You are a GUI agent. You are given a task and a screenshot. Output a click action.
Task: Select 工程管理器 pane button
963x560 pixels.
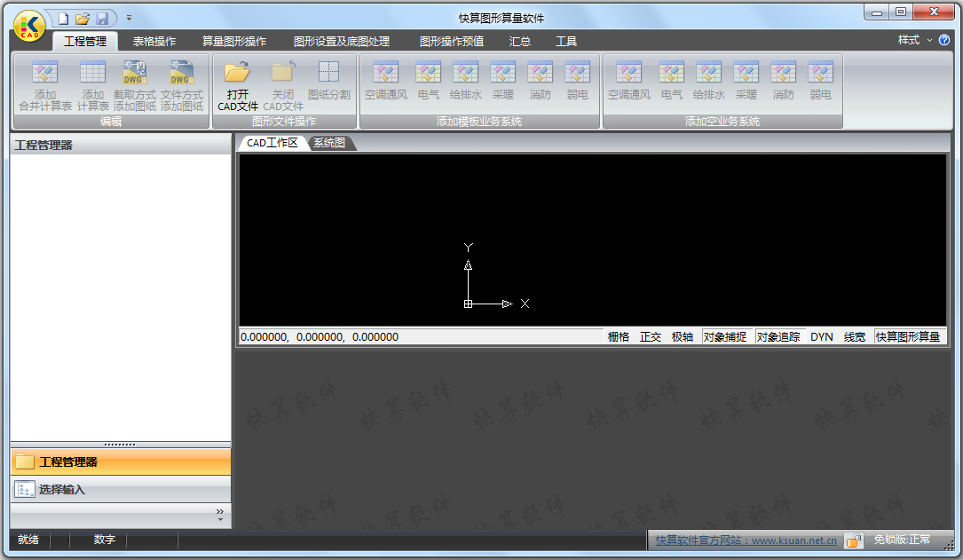pyautogui.click(x=121, y=461)
